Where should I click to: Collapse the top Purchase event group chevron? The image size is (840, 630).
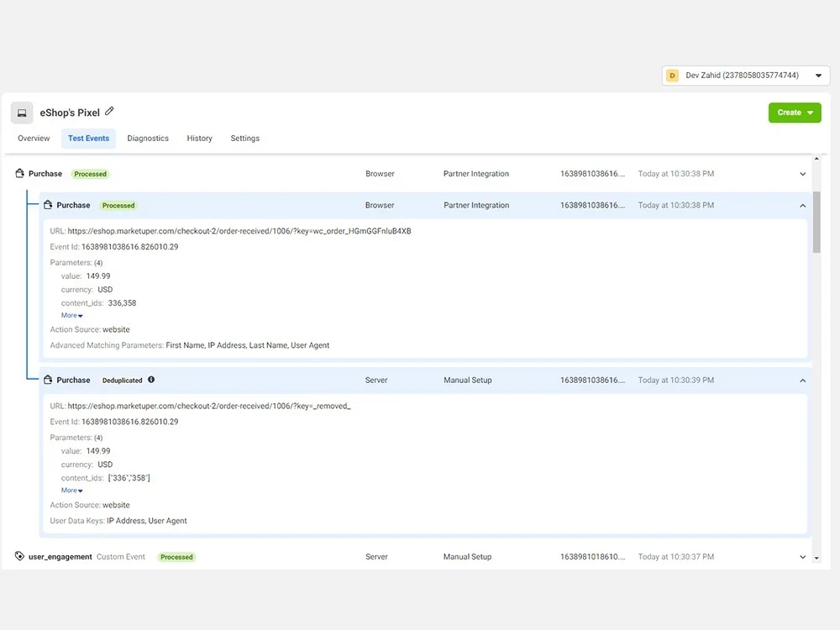click(802, 174)
